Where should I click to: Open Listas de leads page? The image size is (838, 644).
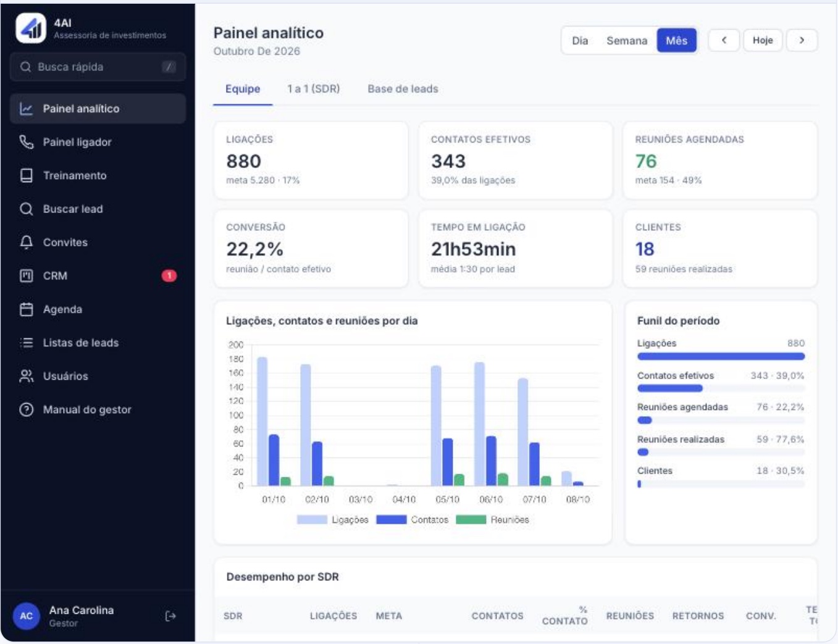coord(98,343)
